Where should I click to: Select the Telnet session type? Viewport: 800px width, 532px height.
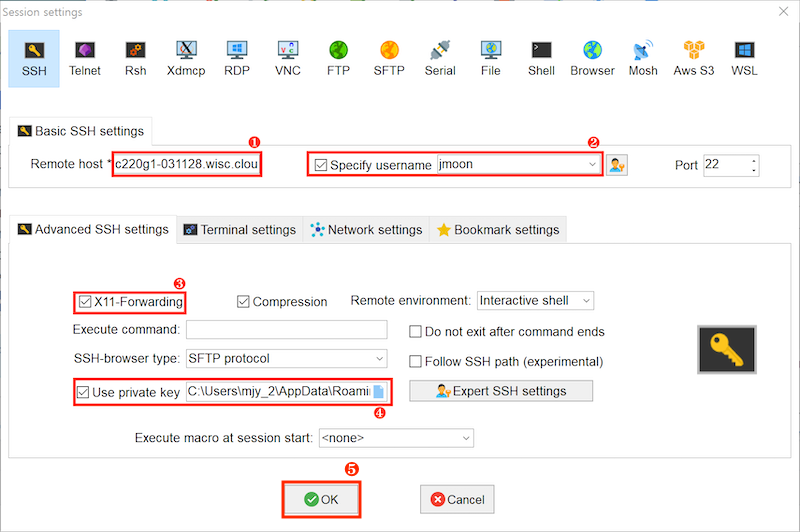(85, 59)
